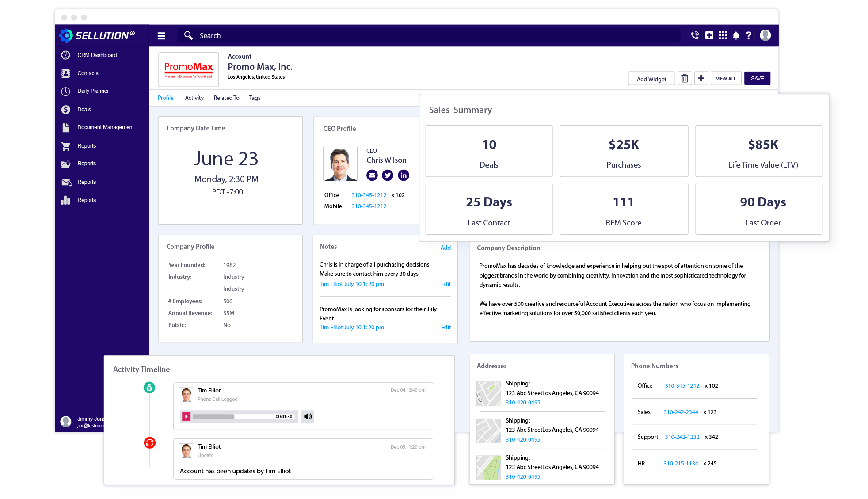Open the hamburger menu icon
Viewport: 868px width, 499px height.
161,36
